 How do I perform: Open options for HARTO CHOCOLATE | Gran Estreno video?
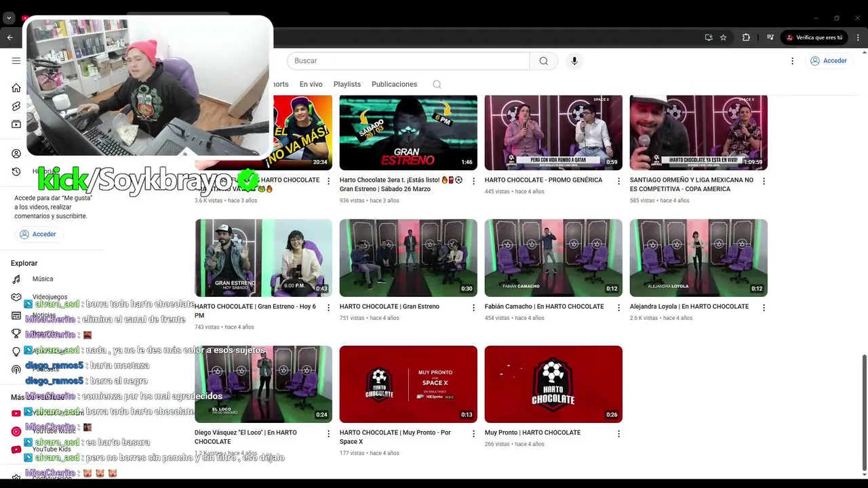tap(473, 308)
